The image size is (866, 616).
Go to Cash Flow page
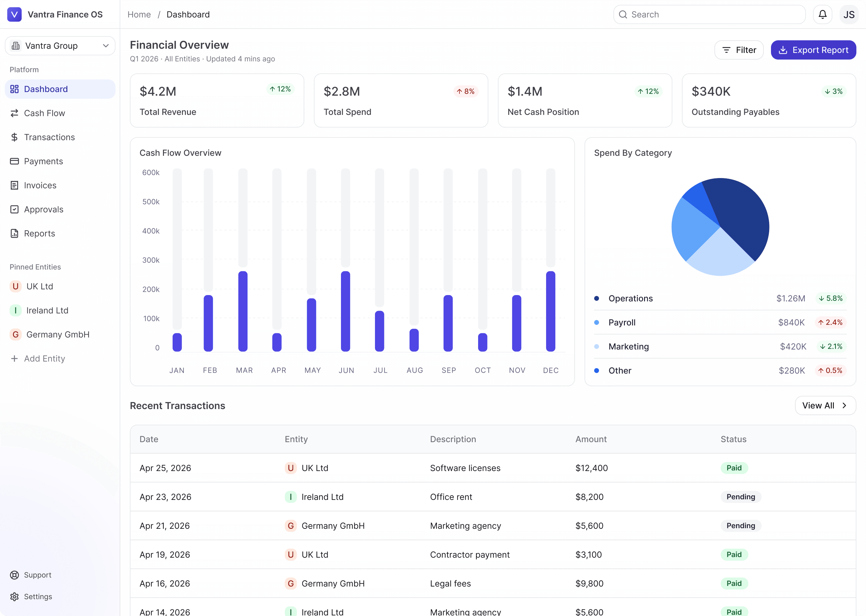pos(60,113)
